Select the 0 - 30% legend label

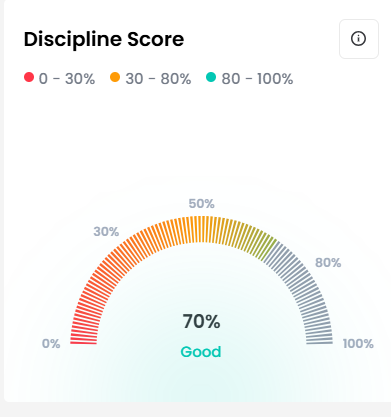click(x=67, y=79)
